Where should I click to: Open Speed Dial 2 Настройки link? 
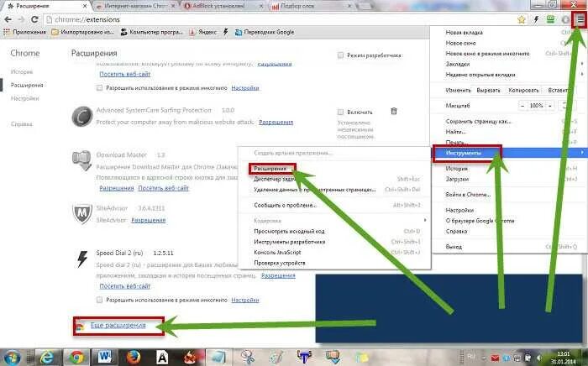[x=245, y=300]
